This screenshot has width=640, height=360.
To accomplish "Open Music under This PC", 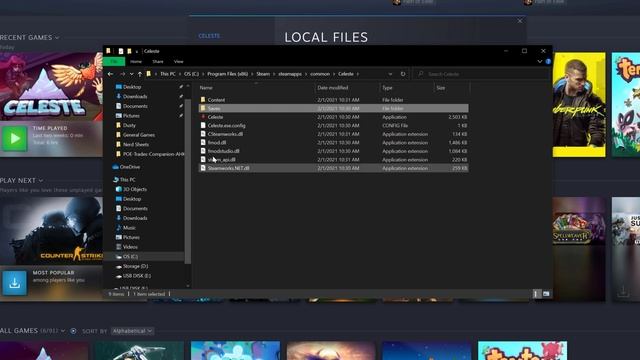I will click(x=129, y=228).
